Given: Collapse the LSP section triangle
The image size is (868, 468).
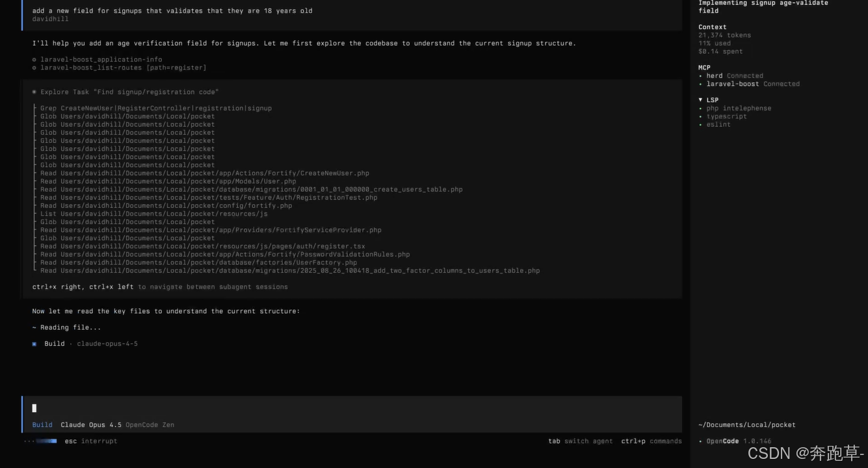Looking at the screenshot, I should tap(701, 100).
